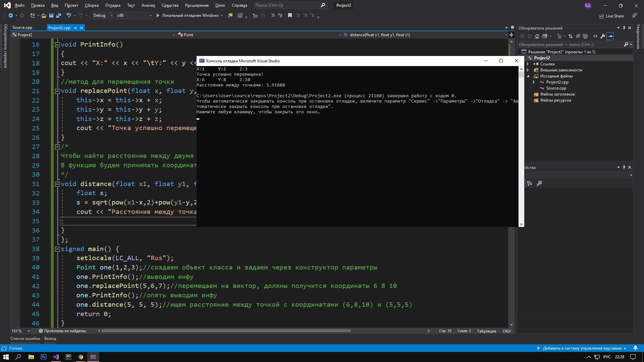
Task: Collapse the void PrintInfo() code block
Action: [57, 45]
